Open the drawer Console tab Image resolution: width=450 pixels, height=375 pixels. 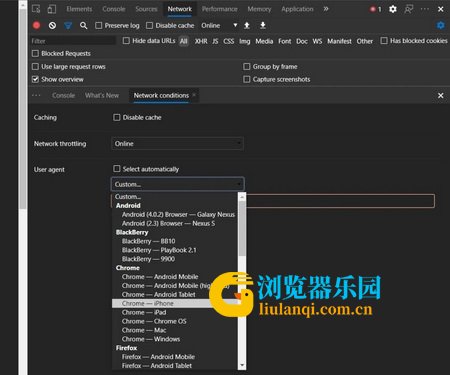click(63, 95)
